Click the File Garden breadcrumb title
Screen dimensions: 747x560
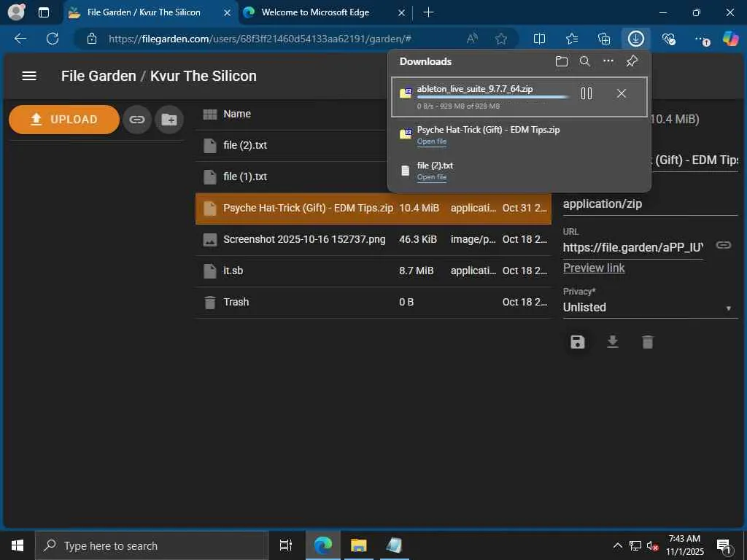pyautogui.click(x=98, y=76)
